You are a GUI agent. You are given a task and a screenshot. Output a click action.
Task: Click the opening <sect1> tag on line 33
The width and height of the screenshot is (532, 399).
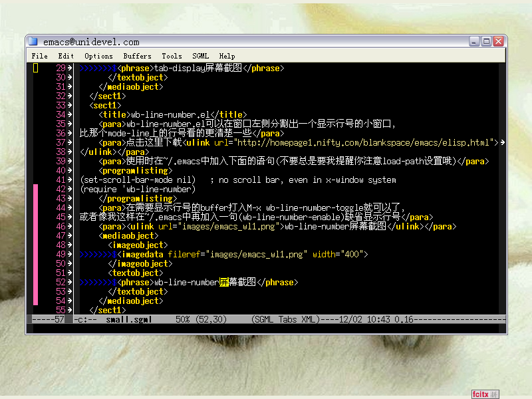(x=105, y=106)
